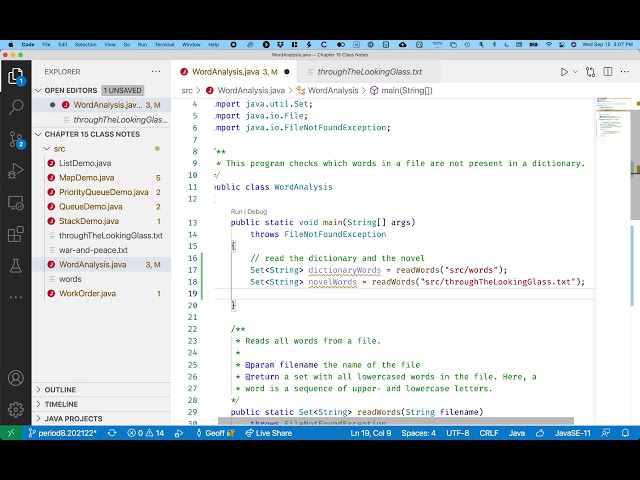The height and width of the screenshot is (480, 640).
Task: Click the Run code lens above main
Action: [x=236, y=211]
